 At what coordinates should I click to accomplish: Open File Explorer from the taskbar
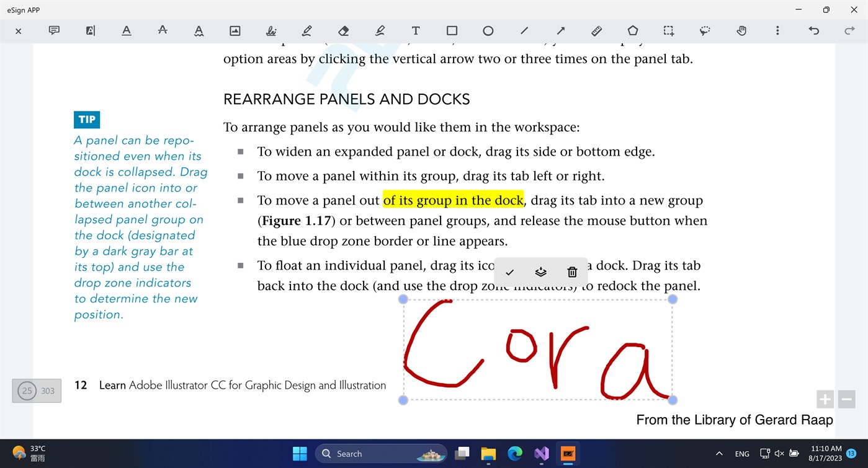488,454
